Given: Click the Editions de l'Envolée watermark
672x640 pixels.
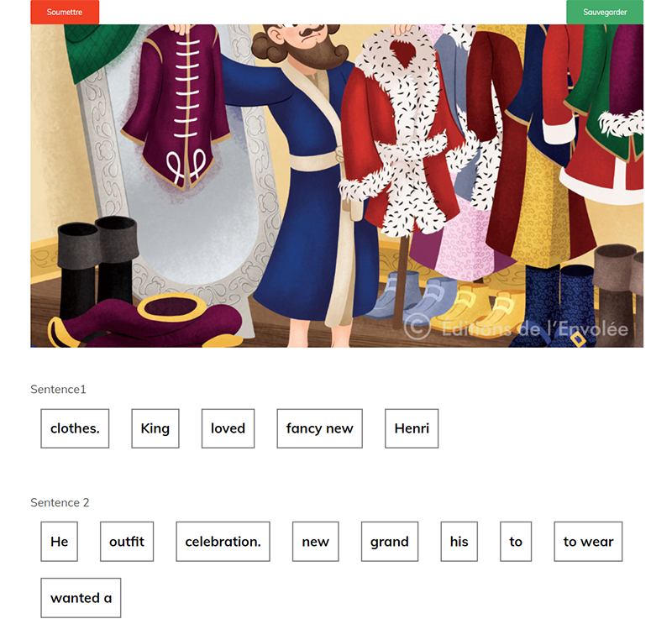Looking at the screenshot, I should (516, 328).
